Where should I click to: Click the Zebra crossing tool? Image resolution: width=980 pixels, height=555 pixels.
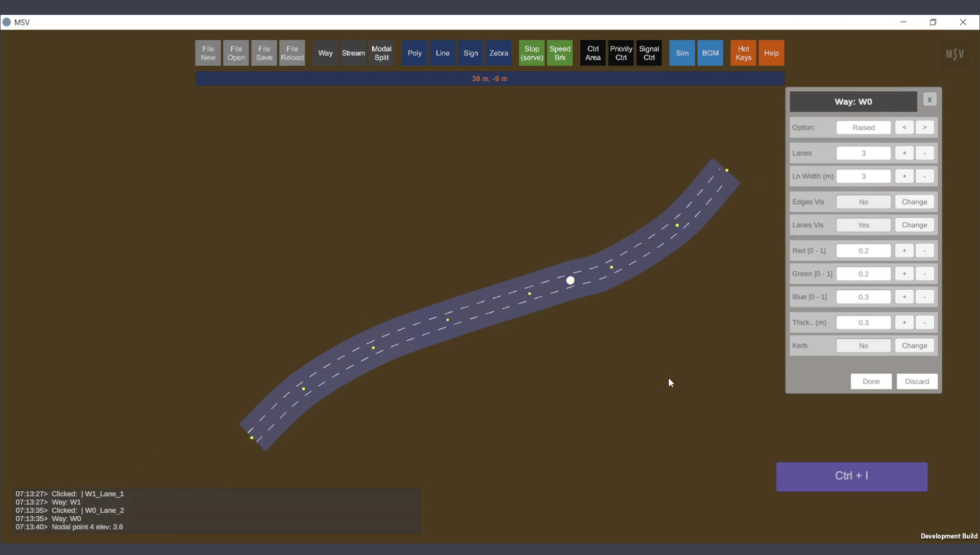click(498, 53)
